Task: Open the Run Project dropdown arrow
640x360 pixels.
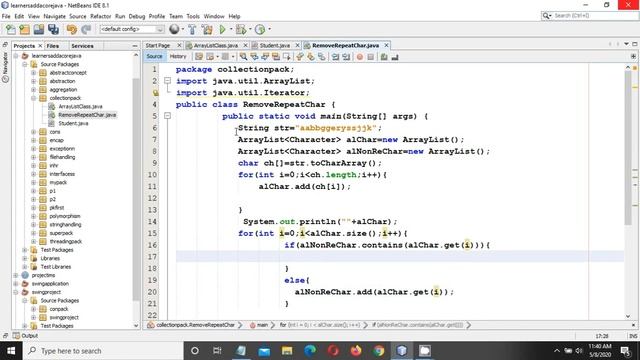Action: tap(231, 29)
